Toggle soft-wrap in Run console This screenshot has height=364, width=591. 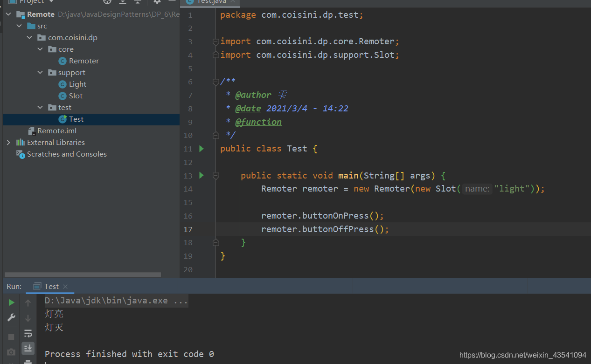(x=28, y=333)
